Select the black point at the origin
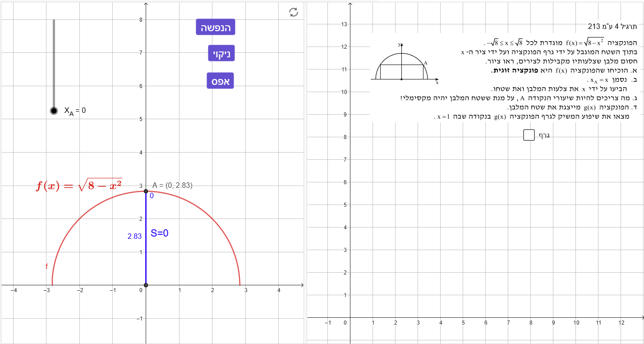Screen dimensions: 644x344 (146, 285)
